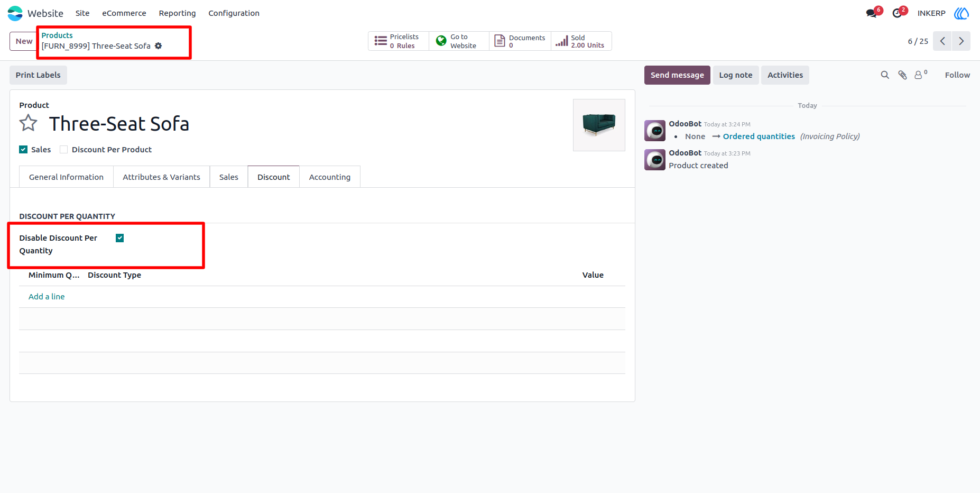Image resolution: width=980 pixels, height=493 pixels.
Task: Click the sofa product image thumbnail
Action: pos(599,125)
